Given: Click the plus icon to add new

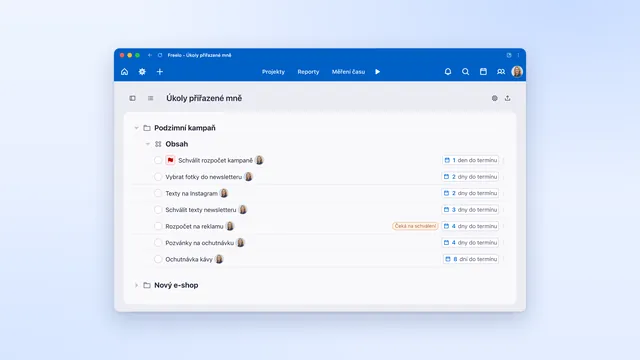Looking at the screenshot, I should [x=160, y=72].
